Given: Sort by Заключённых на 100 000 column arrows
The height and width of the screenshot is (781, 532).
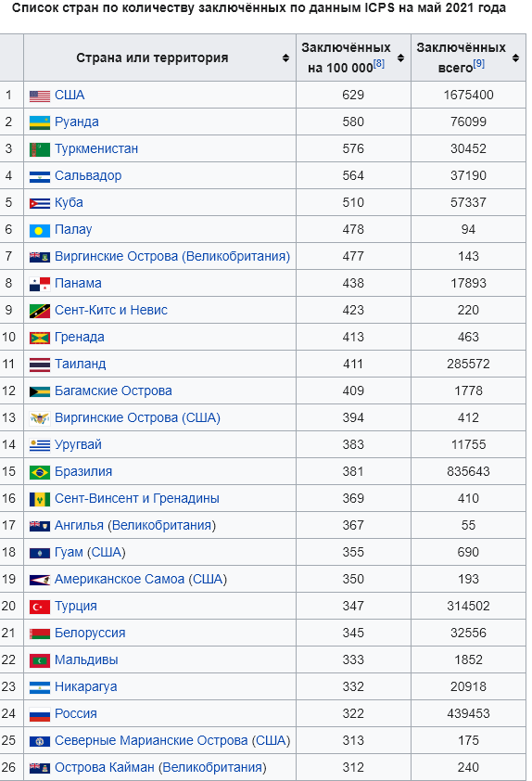Looking at the screenshot, I should point(400,58).
